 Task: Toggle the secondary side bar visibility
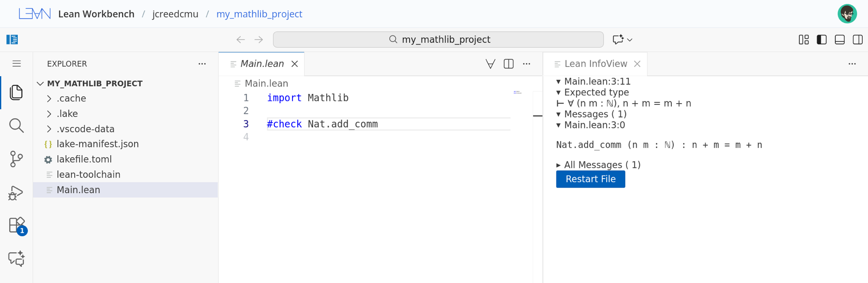858,40
